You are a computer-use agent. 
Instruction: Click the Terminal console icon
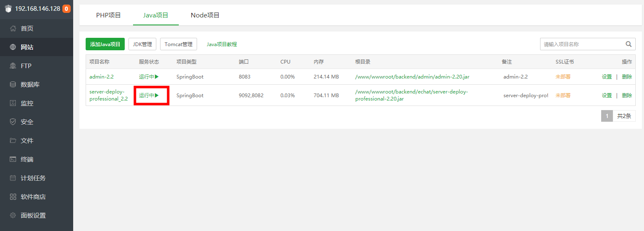point(13,160)
